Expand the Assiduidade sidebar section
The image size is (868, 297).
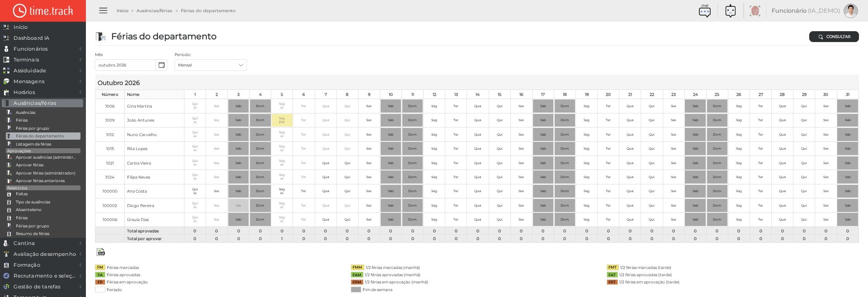43,71
